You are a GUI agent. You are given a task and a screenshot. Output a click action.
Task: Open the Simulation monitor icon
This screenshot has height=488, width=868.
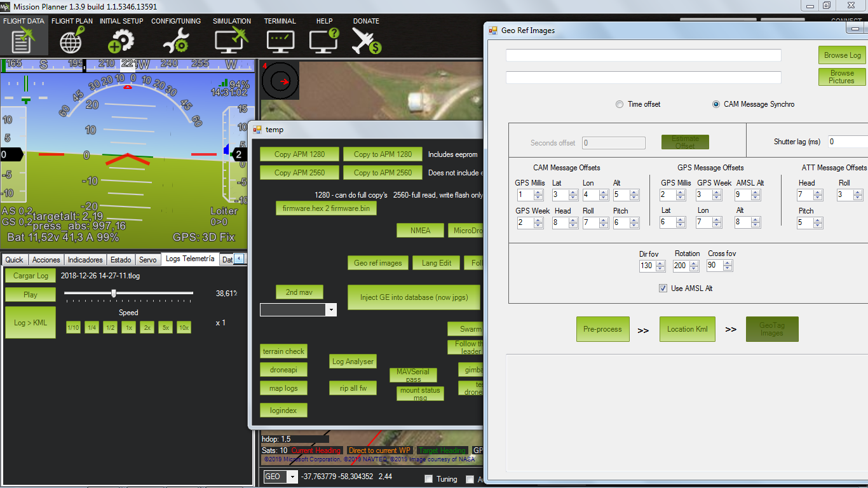click(x=231, y=41)
